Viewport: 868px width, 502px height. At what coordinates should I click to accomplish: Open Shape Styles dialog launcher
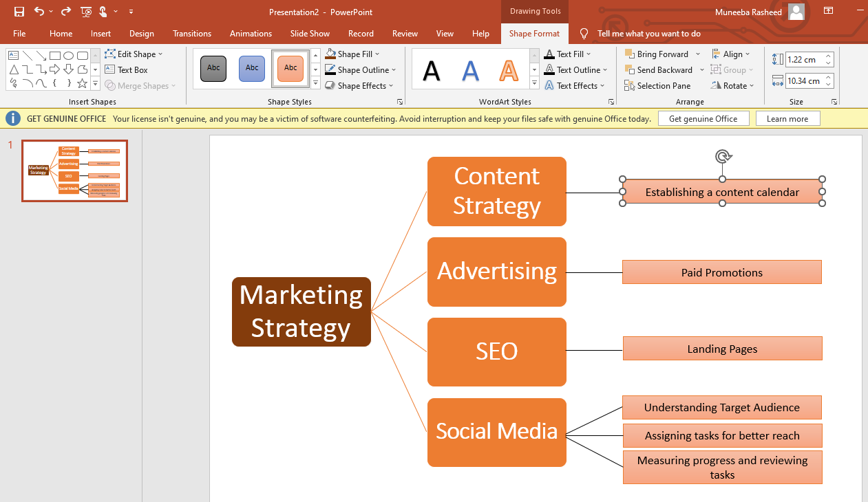tap(400, 102)
